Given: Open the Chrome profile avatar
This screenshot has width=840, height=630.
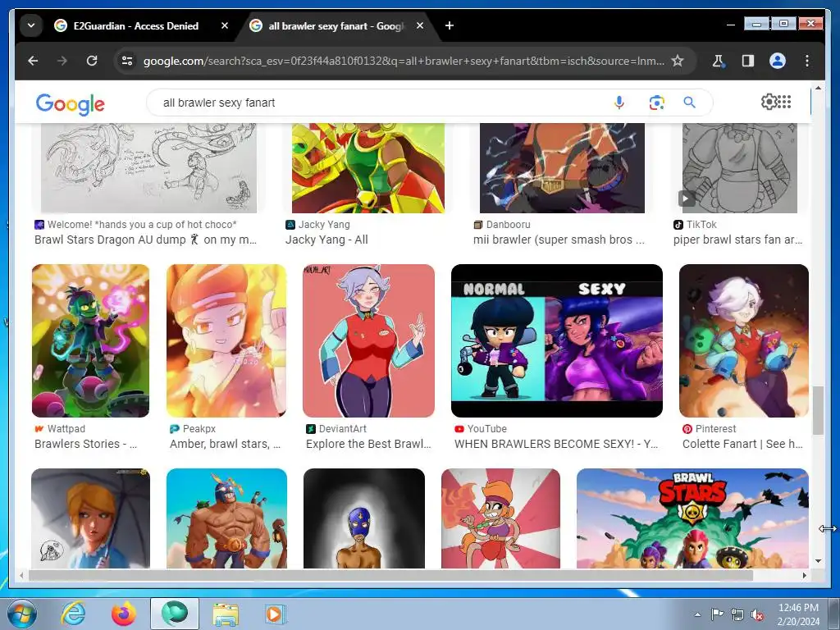Looking at the screenshot, I should pyautogui.click(x=778, y=61).
